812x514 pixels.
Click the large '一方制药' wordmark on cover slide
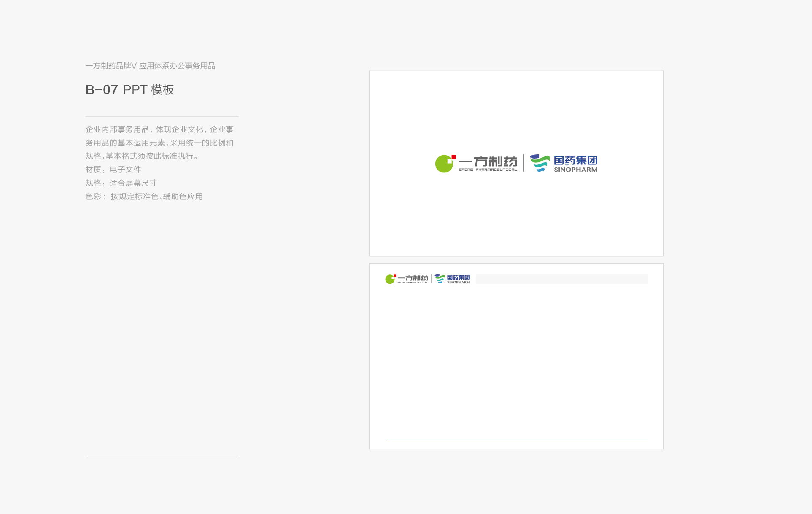click(x=488, y=161)
